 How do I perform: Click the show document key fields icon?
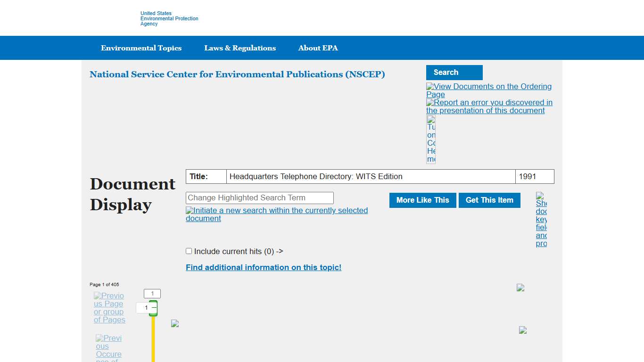tap(541, 220)
